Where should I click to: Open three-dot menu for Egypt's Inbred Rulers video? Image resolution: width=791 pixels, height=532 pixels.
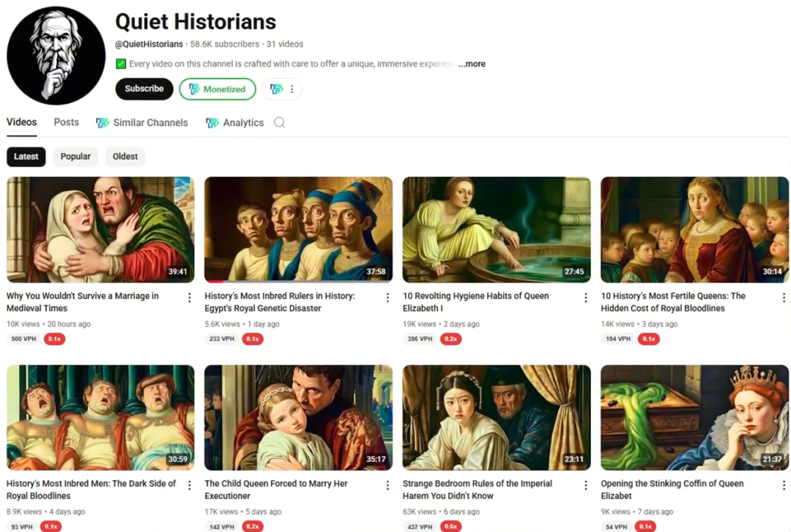(x=387, y=297)
